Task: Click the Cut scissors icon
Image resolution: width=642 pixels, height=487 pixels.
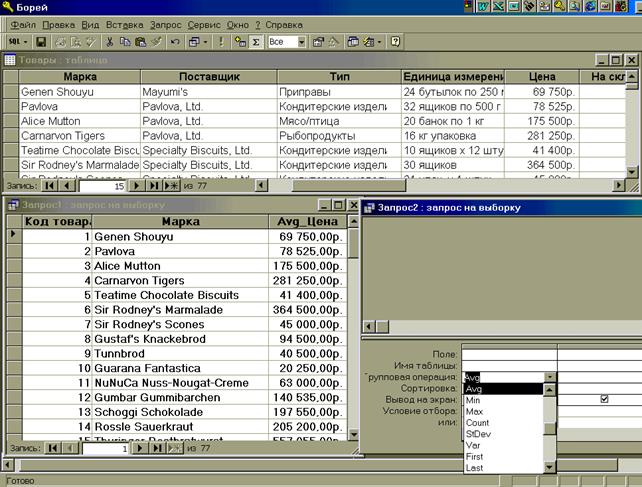Action: [109, 42]
